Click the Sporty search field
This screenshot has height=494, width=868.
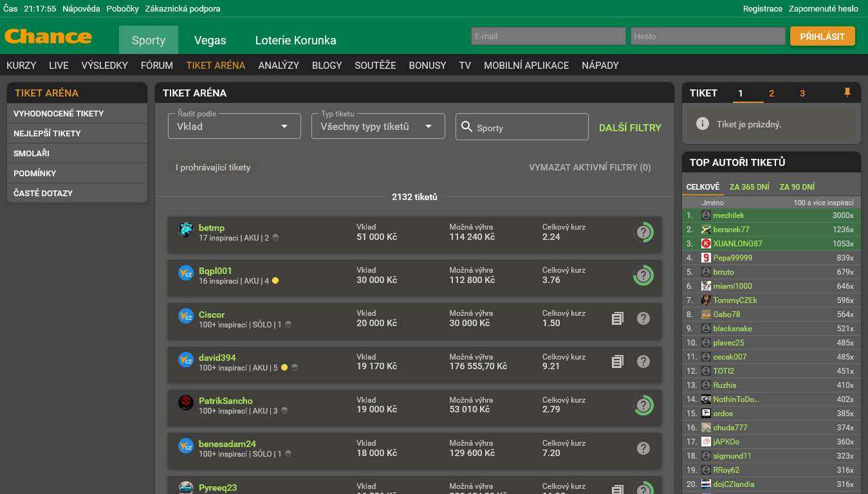click(x=522, y=127)
